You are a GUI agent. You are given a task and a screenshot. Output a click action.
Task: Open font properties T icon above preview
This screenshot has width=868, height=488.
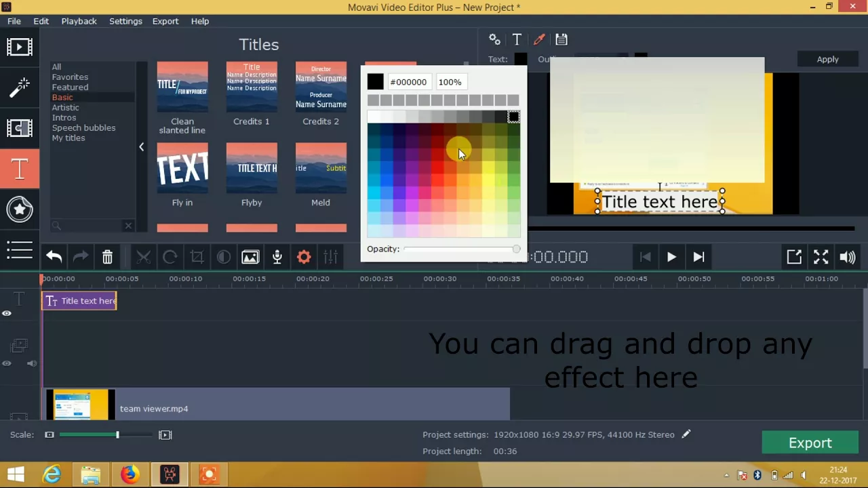[x=517, y=39]
